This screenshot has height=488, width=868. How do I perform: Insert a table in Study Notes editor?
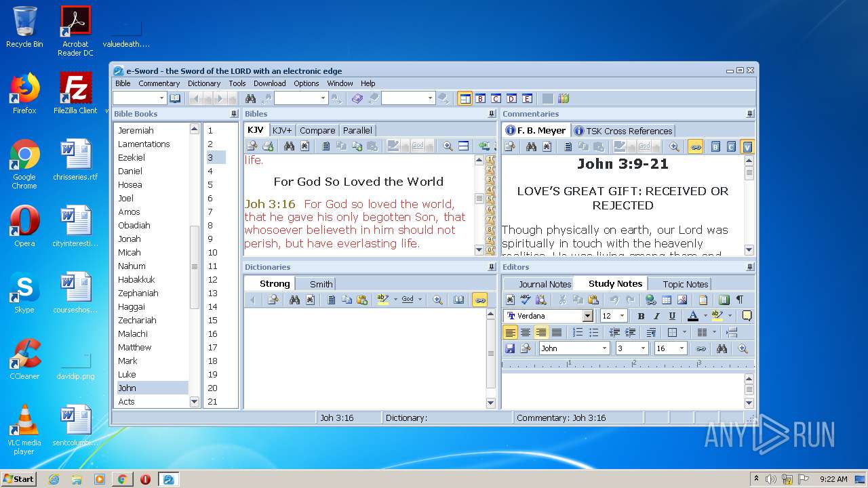(667, 300)
